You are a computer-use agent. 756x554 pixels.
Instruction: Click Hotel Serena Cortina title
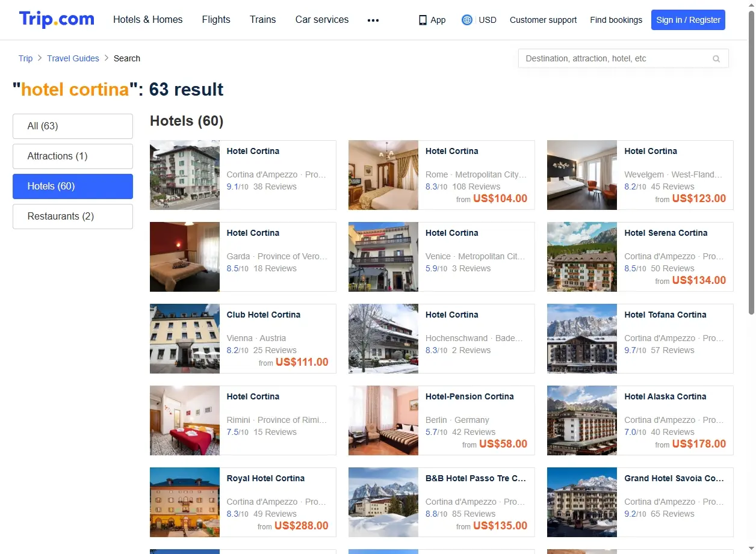[666, 233]
